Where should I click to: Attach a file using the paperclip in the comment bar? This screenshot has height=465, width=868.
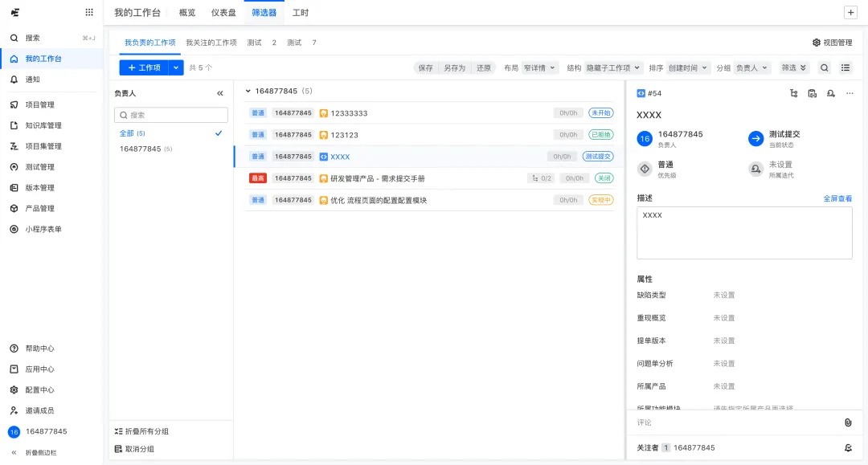[847, 422]
